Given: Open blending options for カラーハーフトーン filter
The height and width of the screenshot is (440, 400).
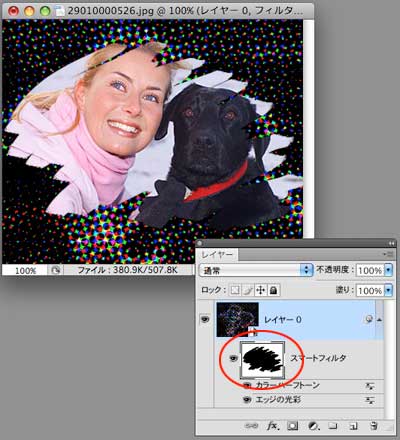Looking at the screenshot, I should [x=370, y=386].
